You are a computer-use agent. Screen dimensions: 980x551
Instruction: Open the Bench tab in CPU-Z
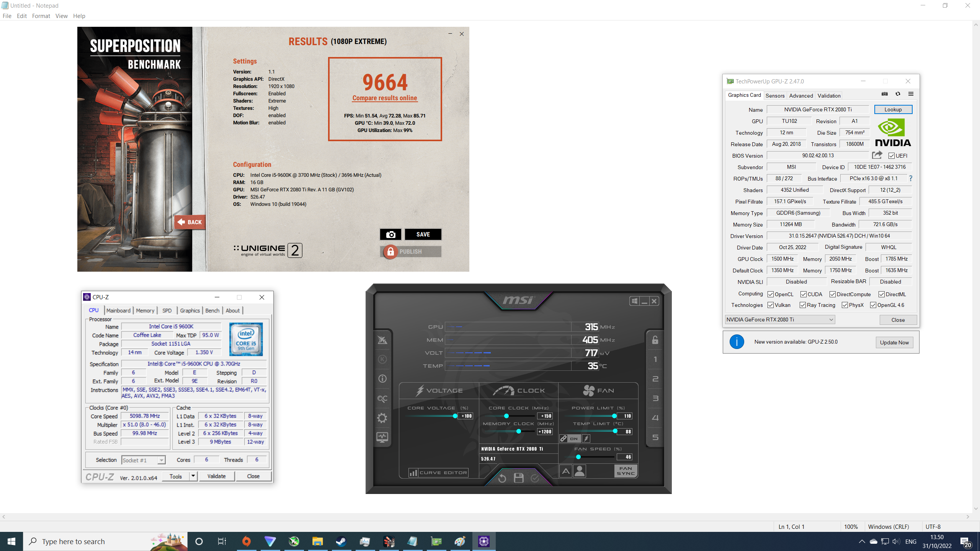(x=212, y=311)
